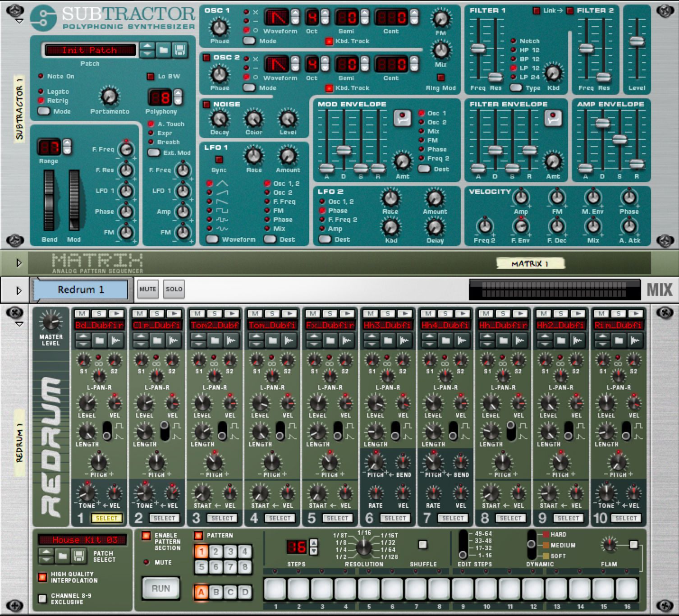This screenshot has width=679, height=616.
Task: Click the Osc 1 FM knob
Action: tap(441, 18)
